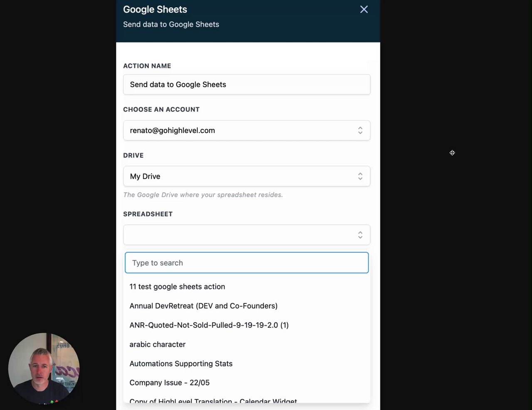Select '11 test google sheets action' spreadsheet

point(246,287)
